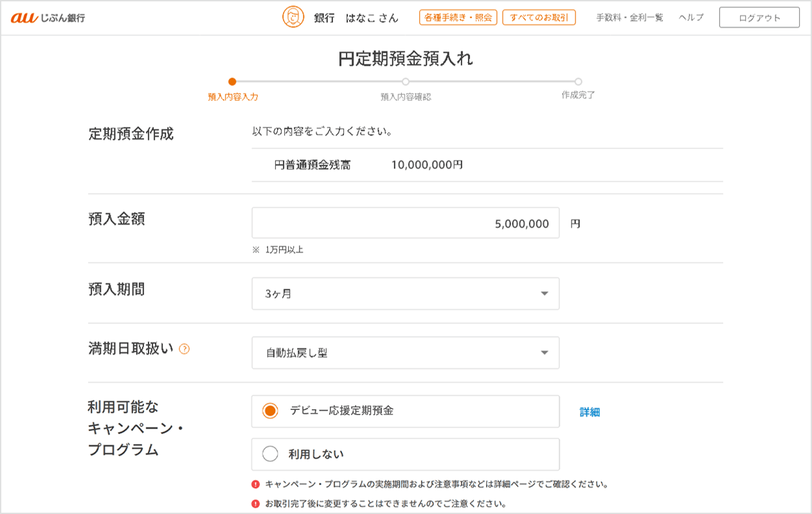Select the デビュー応援定期預金 radio option
This screenshot has height=514, width=812.
[x=271, y=411]
